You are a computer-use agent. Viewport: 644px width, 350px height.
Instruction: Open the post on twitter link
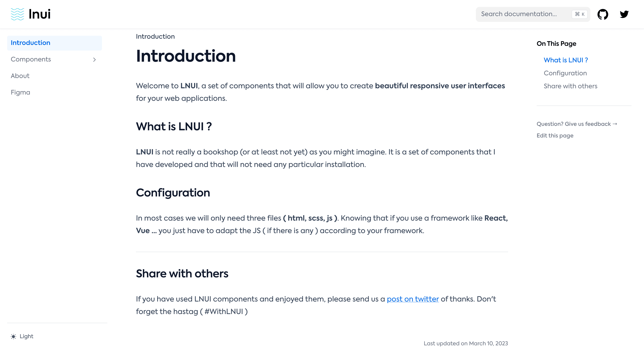click(x=413, y=299)
